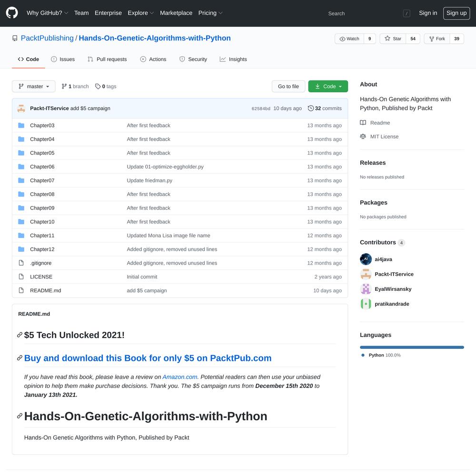Click the branch icon next to 1 branch

pyautogui.click(x=64, y=87)
